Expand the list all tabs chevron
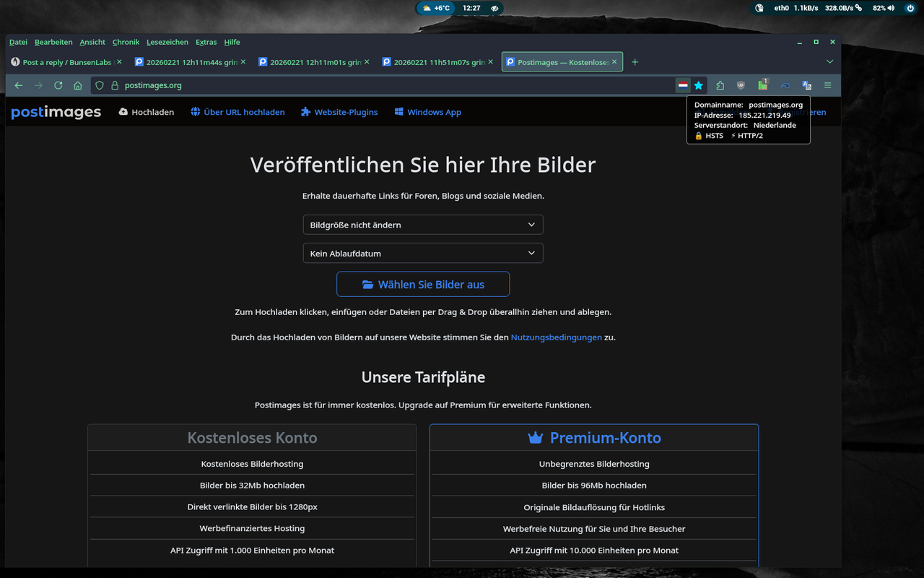 tap(830, 62)
